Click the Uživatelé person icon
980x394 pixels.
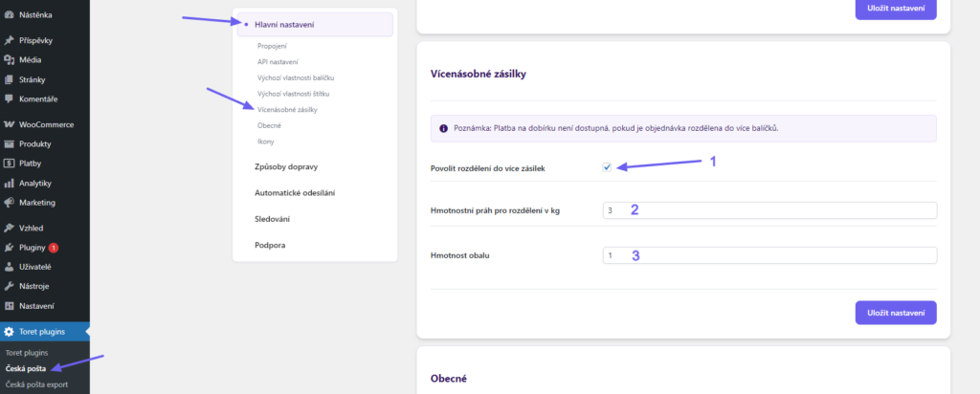[x=9, y=267]
